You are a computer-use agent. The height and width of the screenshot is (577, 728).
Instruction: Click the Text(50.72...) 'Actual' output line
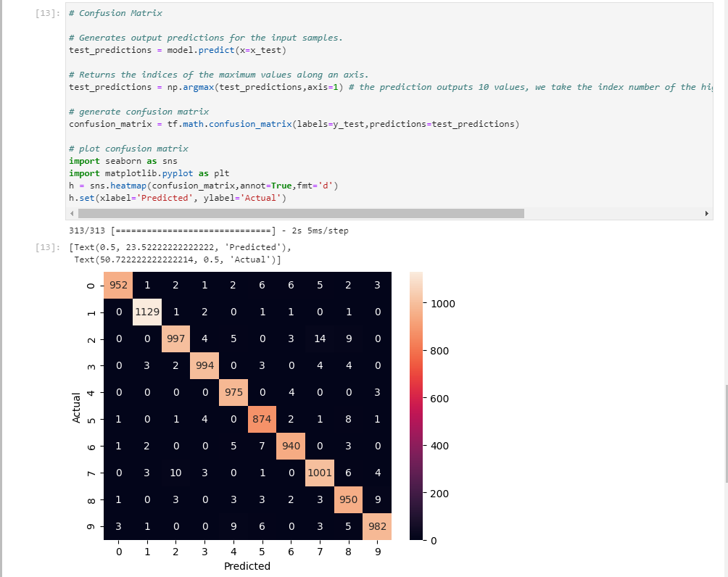coord(178,260)
